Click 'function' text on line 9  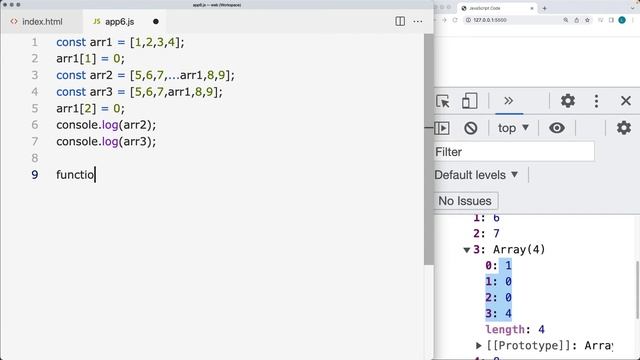[75, 175]
